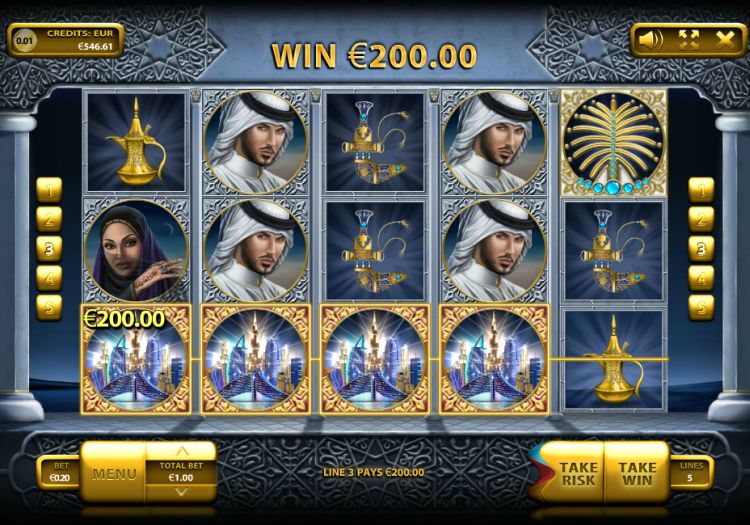750x525 pixels.
Task: Close the game with X icon
Action: [x=725, y=40]
